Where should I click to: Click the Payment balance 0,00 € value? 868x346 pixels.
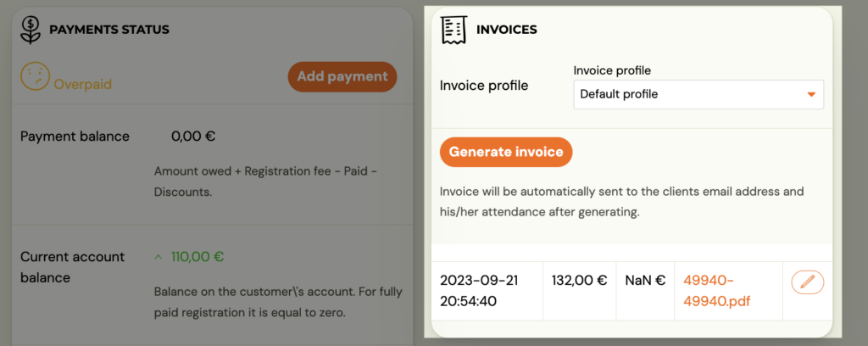coord(193,137)
